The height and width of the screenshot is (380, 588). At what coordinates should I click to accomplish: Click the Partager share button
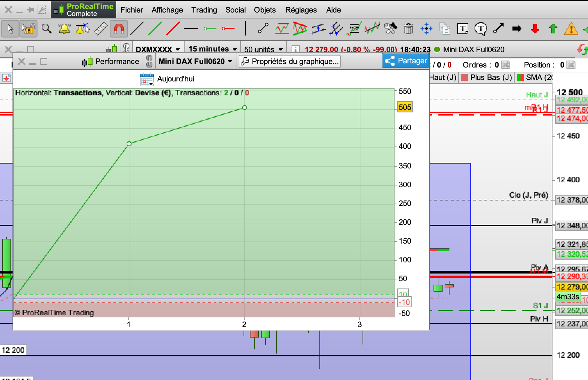[x=406, y=61]
